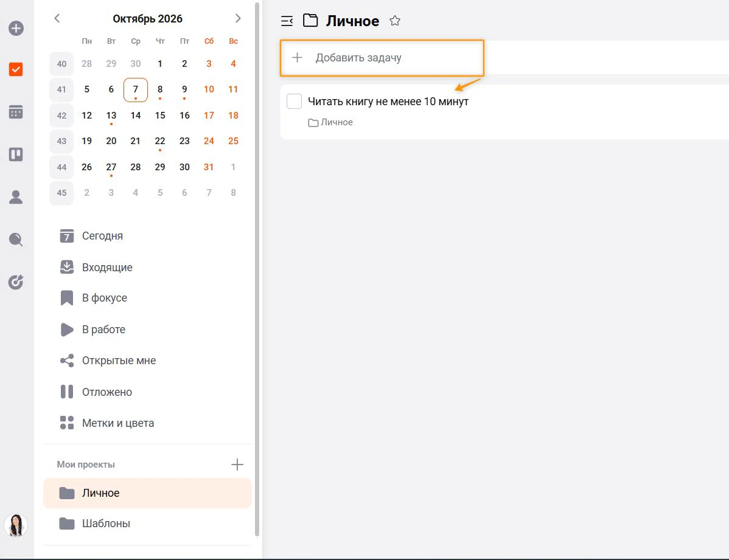Viewport: 729px width, 560px height.
Task: Select October 31 in the calendar
Action: point(209,167)
